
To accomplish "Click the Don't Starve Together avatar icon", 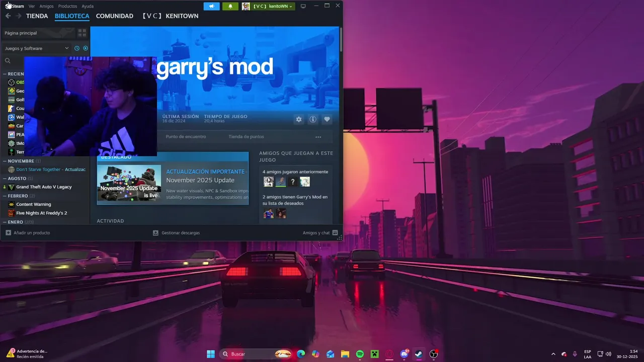I will tap(11, 169).
